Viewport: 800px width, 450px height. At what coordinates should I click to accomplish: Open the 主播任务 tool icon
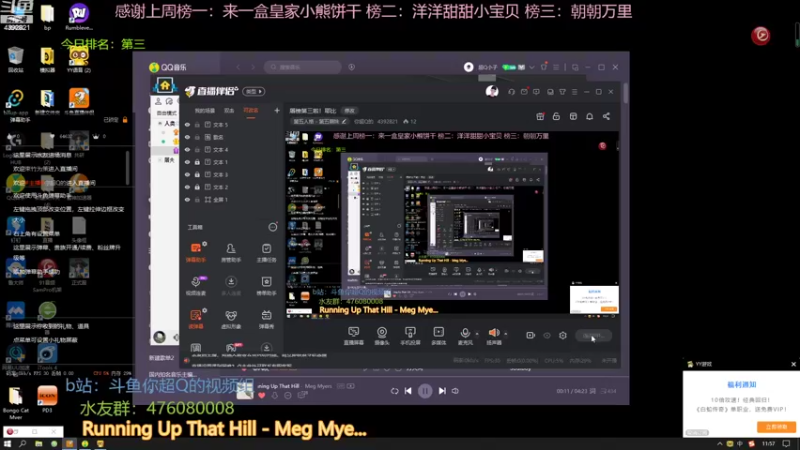click(266, 253)
